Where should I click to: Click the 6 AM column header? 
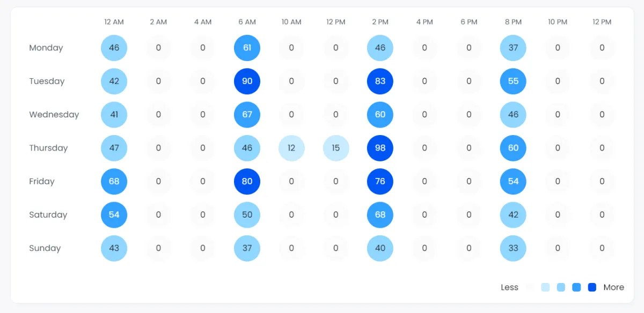click(x=247, y=22)
